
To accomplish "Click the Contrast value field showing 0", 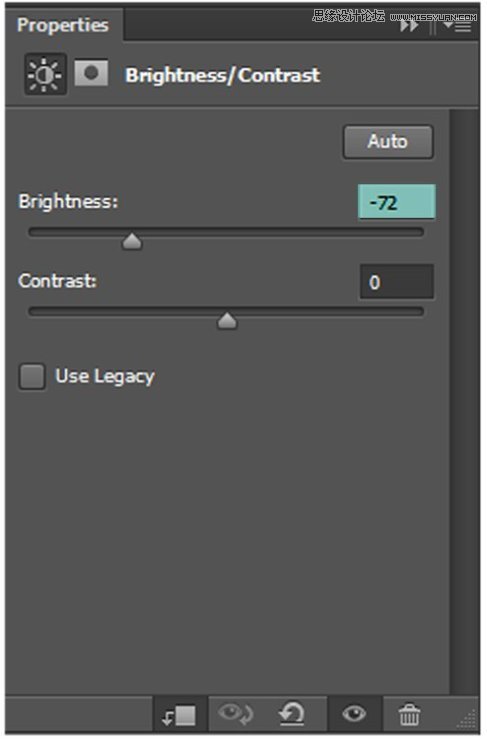I will coord(396,282).
